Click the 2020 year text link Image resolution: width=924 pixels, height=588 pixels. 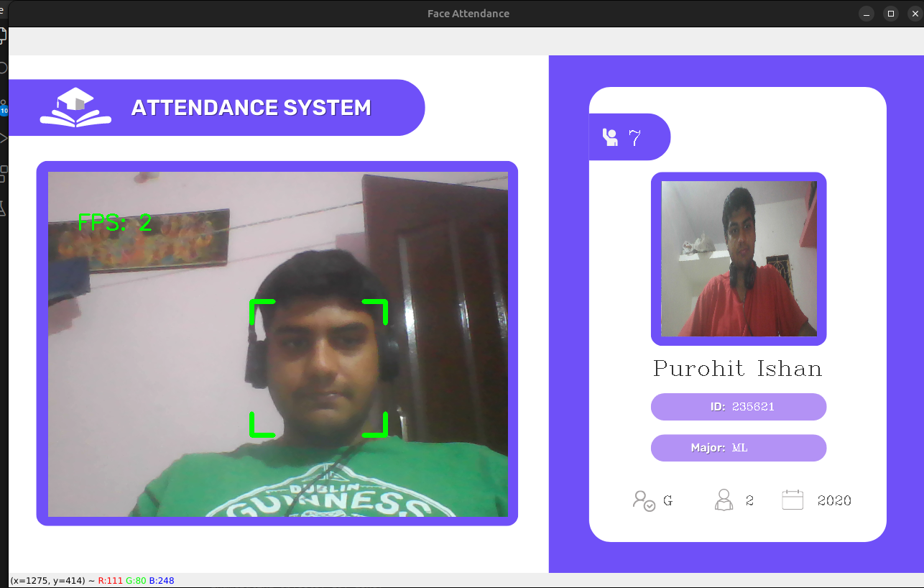835,500
